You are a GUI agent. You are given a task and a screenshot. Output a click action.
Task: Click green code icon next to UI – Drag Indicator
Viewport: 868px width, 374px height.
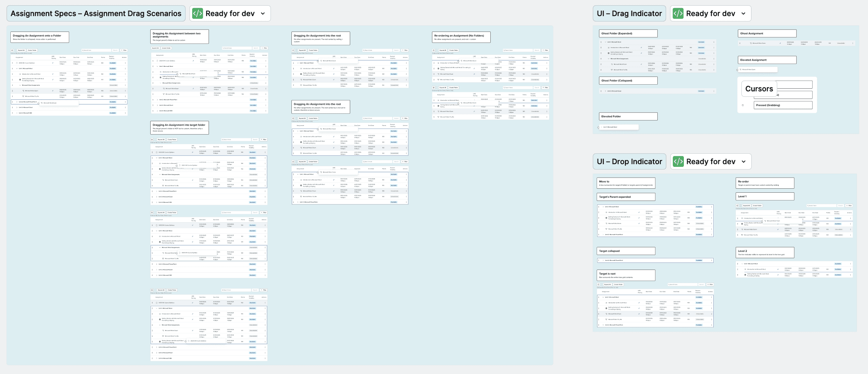[678, 13]
